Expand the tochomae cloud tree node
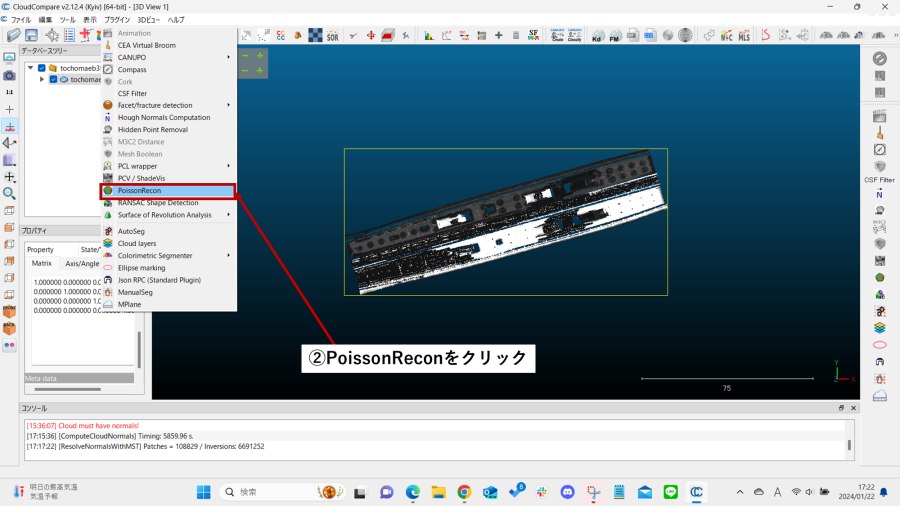Image resolution: width=900 pixels, height=506 pixels. point(41,79)
